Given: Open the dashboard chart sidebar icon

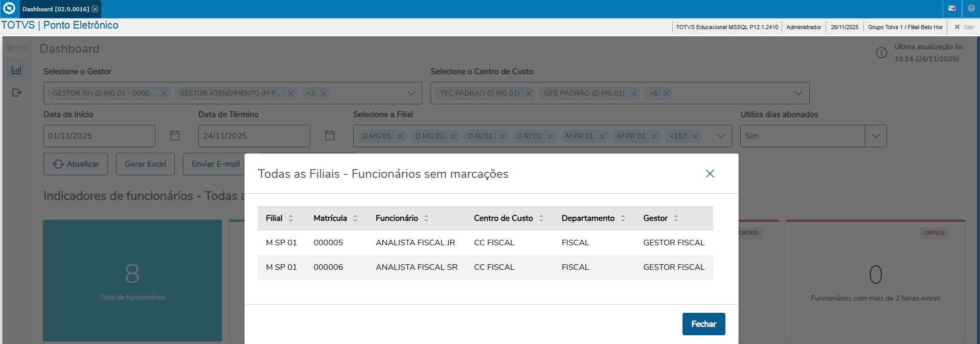Looking at the screenshot, I should pyautogui.click(x=17, y=70).
